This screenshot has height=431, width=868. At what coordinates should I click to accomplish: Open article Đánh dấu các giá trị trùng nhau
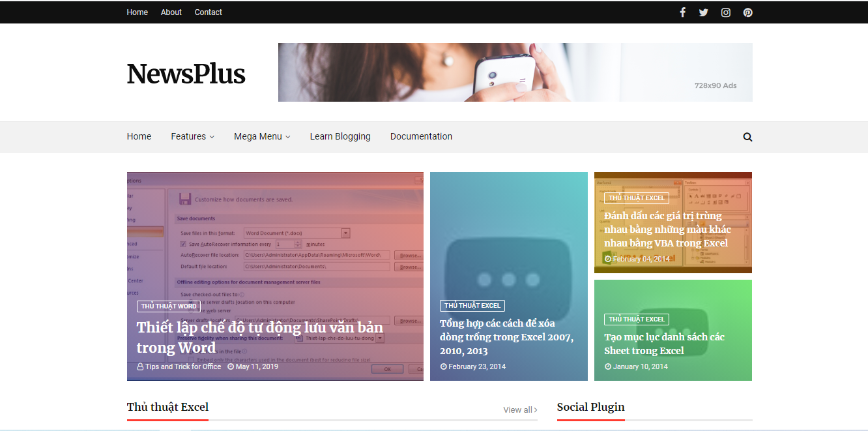click(x=667, y=230)
